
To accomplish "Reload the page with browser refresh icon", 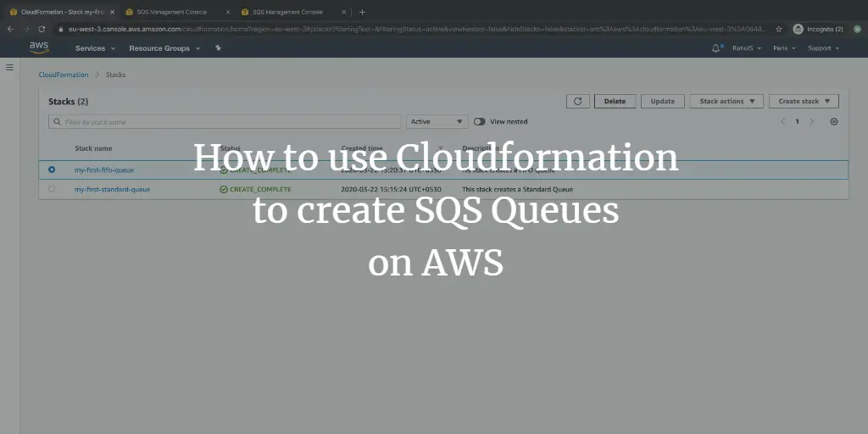I will (x=42, y=29).
